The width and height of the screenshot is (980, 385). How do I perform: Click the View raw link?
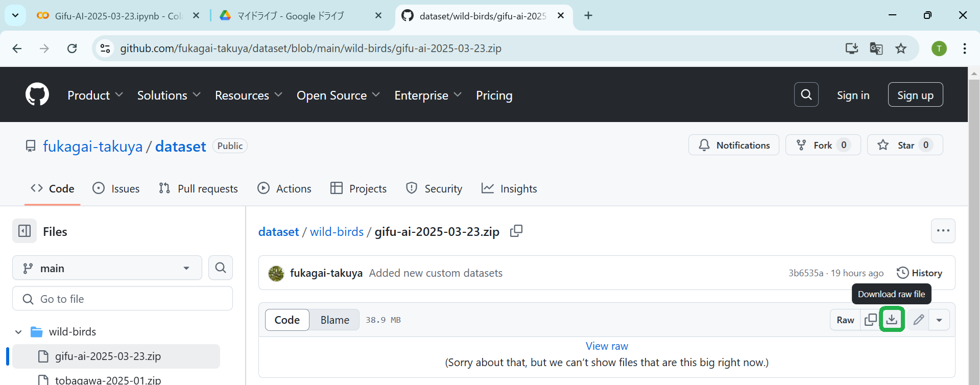click(x=607, y=346)
